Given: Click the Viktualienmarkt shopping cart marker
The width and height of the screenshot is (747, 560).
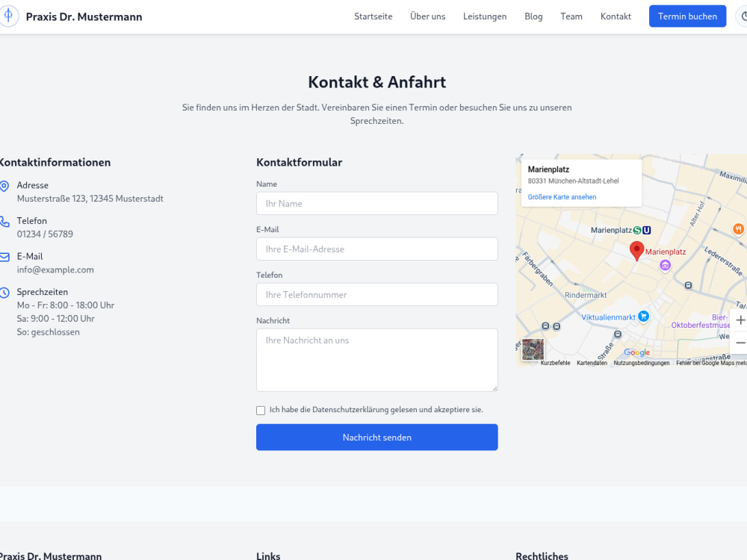Looking at the screenshot, I should coord(644,316).
